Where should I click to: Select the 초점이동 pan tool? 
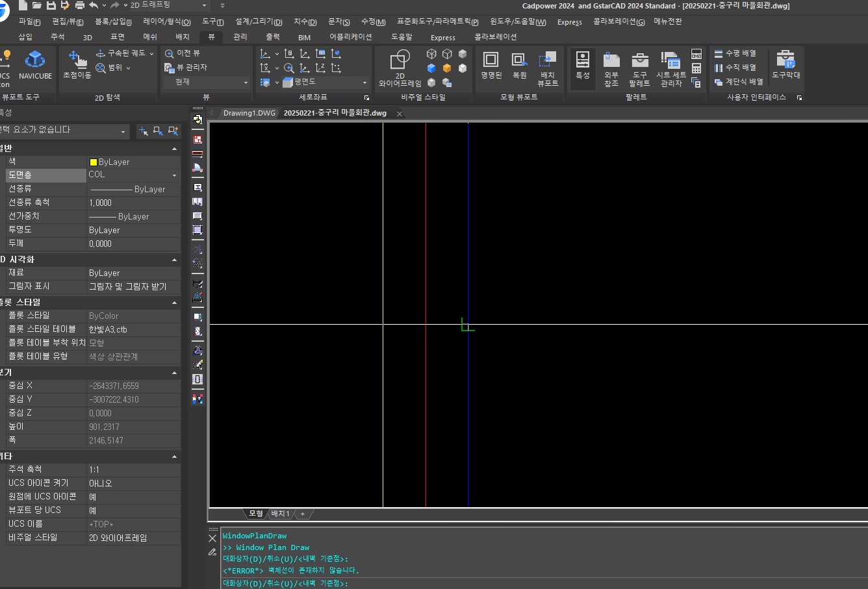(x=77, y=66)
